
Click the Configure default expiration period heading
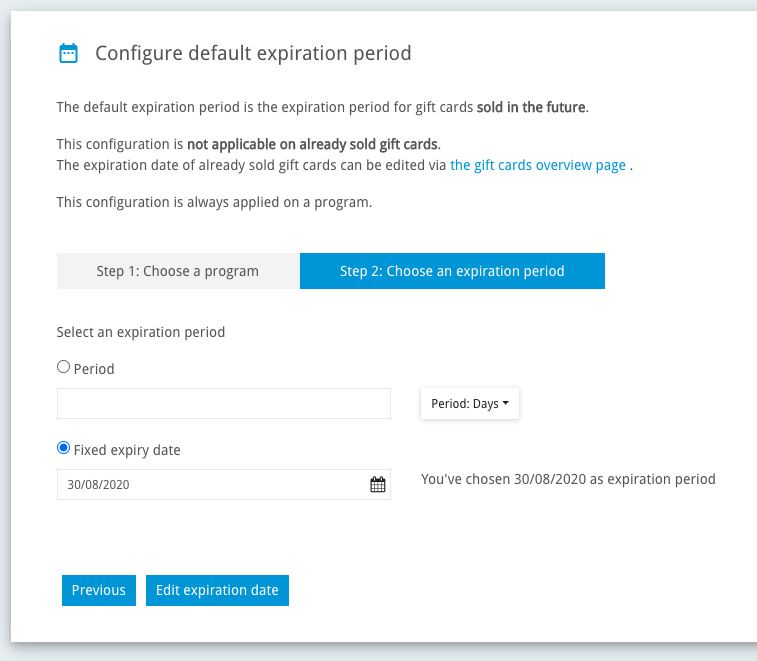(x=253, y=53)
